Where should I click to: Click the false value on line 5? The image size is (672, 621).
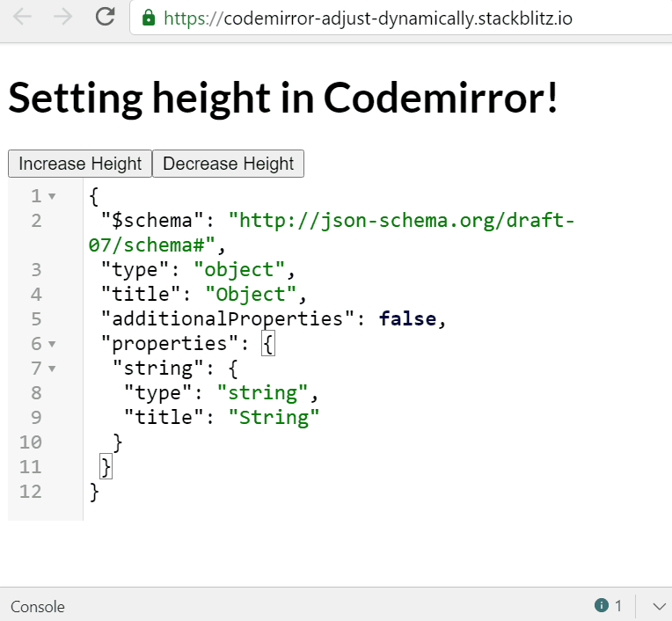pyautogui.click(x=407, y=318)
